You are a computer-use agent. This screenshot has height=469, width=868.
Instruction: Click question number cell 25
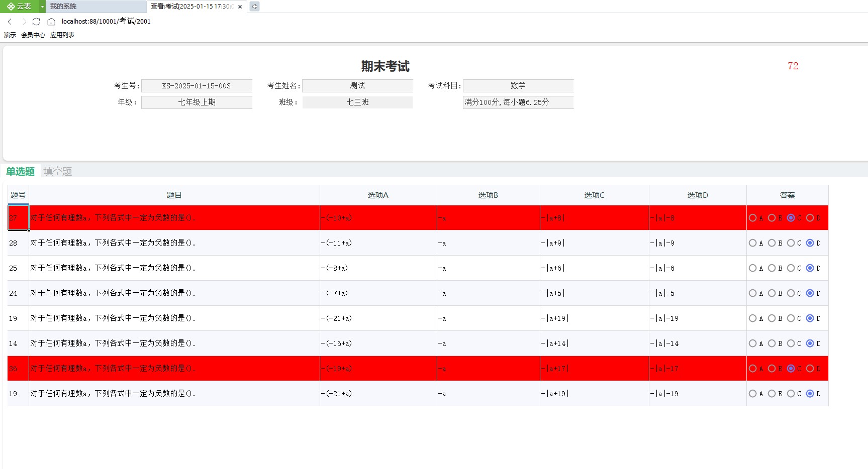18,268
